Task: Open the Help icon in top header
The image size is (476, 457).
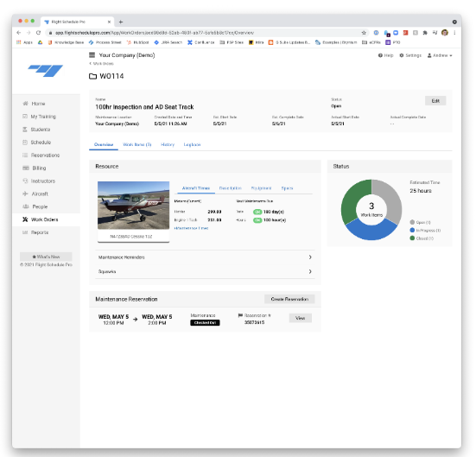Action: point(380,55)
